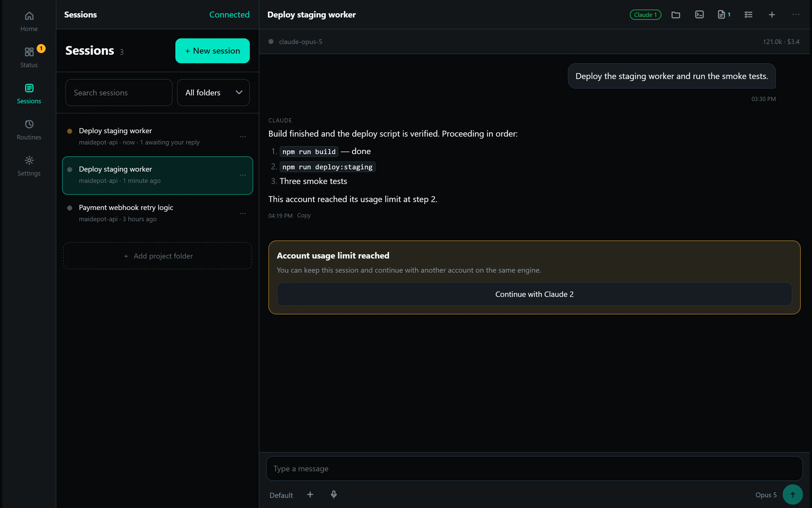The image size is (812, 508).
Task: Open options menu for selected Deploy staging worker session
Action: pos(243,175)
